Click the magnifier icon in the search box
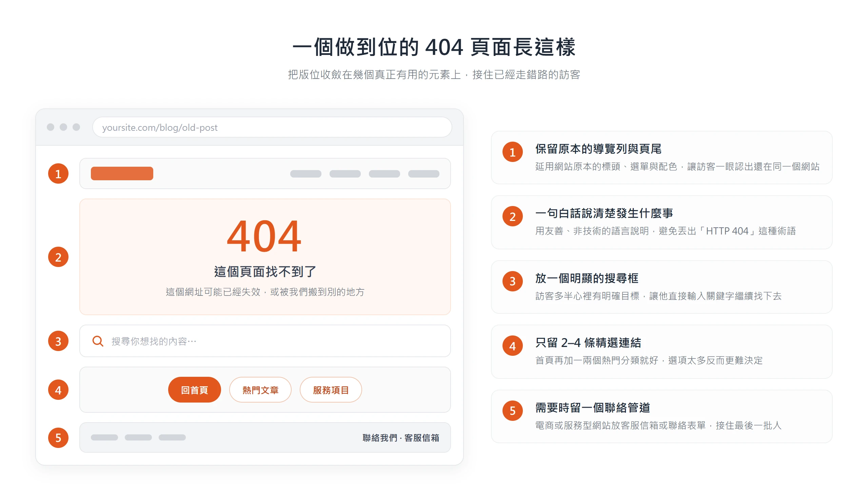The width and height of the screenshot is (868, 492). tap(98, 341)
